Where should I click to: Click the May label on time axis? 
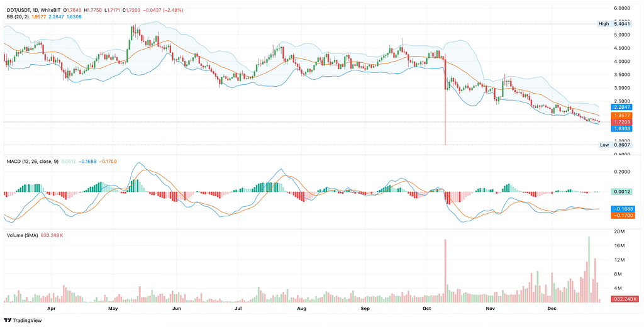[x=113, y=308]
